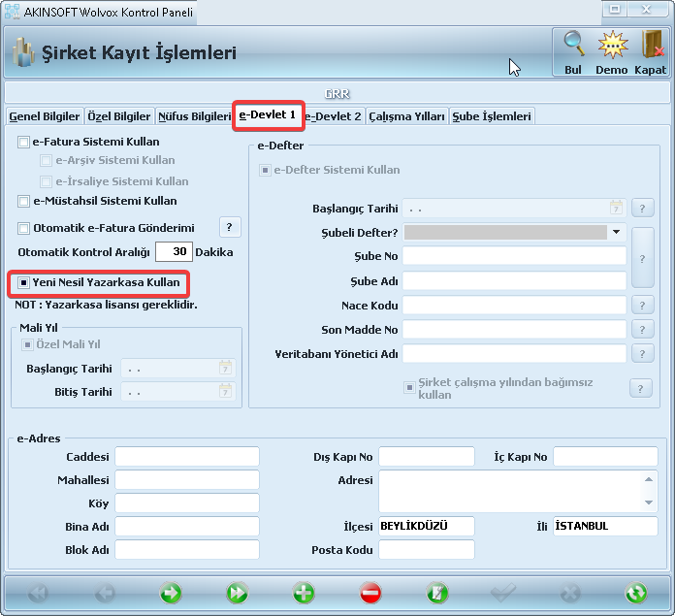Screen dimensions: 675x616
Task: Toggle Özel Mali Yıl checkbox
Action: tap(27, 344)
